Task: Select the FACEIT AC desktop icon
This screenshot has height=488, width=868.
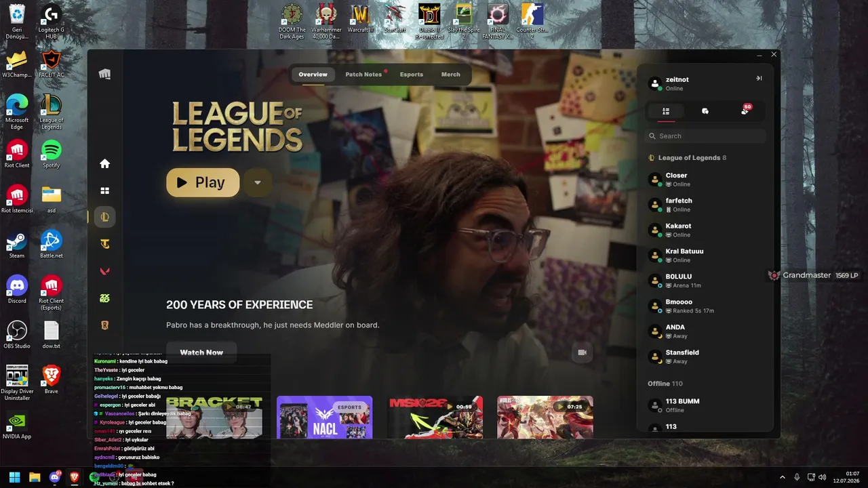Action: click(52, 64)
